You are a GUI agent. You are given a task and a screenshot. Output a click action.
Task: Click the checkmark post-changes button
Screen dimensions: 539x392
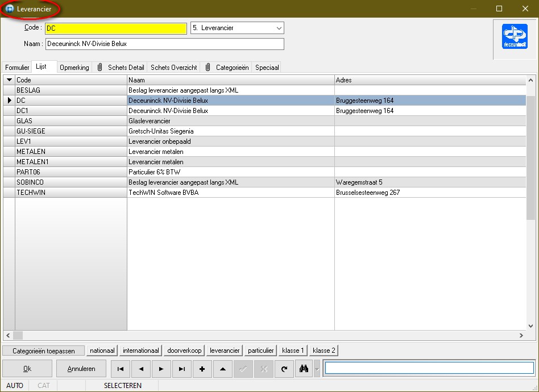point(243,369)
